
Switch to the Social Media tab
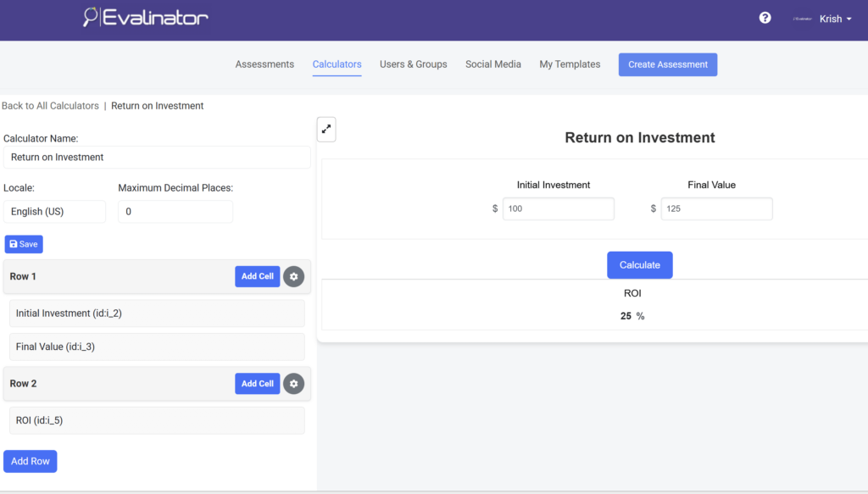point(492,64)
